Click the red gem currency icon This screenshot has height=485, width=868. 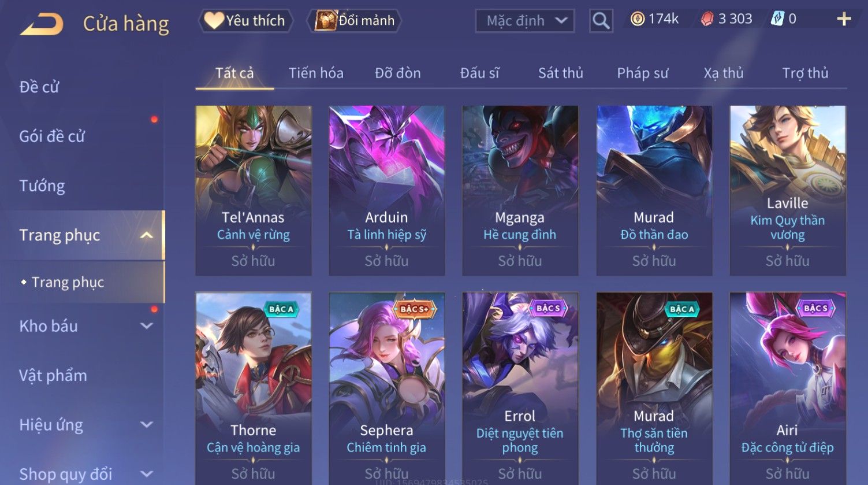coord(707,19)
